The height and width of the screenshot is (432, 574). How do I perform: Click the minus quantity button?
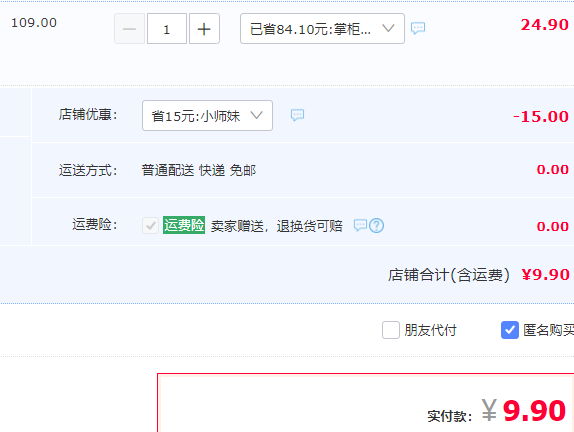(129, 29)
